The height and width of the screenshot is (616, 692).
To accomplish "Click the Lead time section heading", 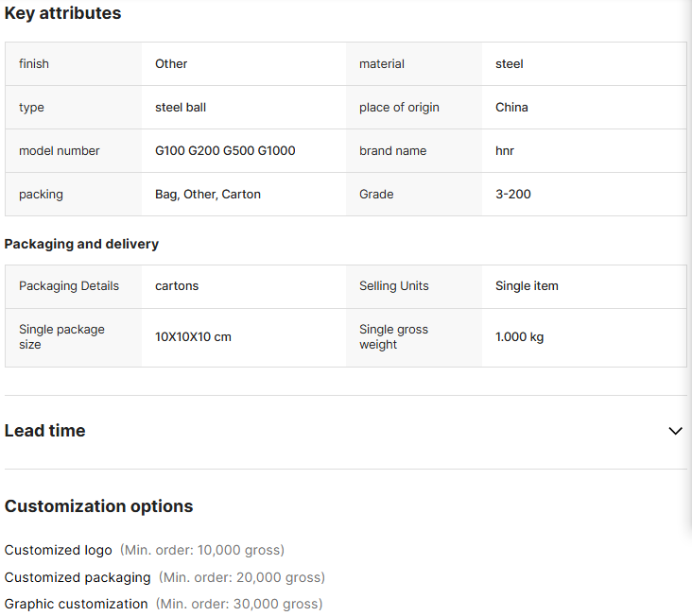I will [x=45, y=431].
